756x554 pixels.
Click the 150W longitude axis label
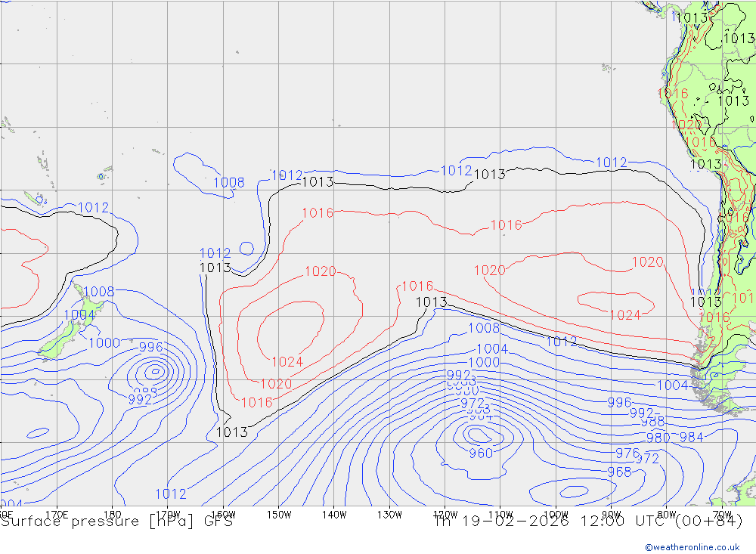pyautogui.click(x=279, y=514)
